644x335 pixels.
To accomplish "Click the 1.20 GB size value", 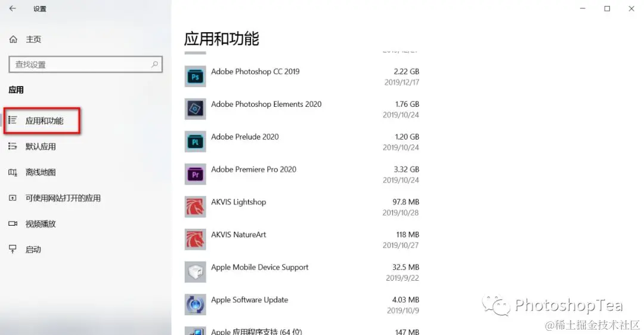I will click(x=407, y=137).
